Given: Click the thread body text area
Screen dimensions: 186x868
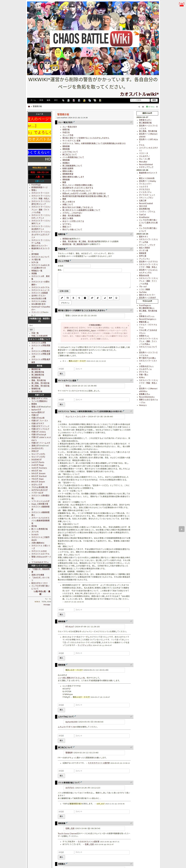Looking at the screenshot, I should pyautogui.click(x=94, y=280).
